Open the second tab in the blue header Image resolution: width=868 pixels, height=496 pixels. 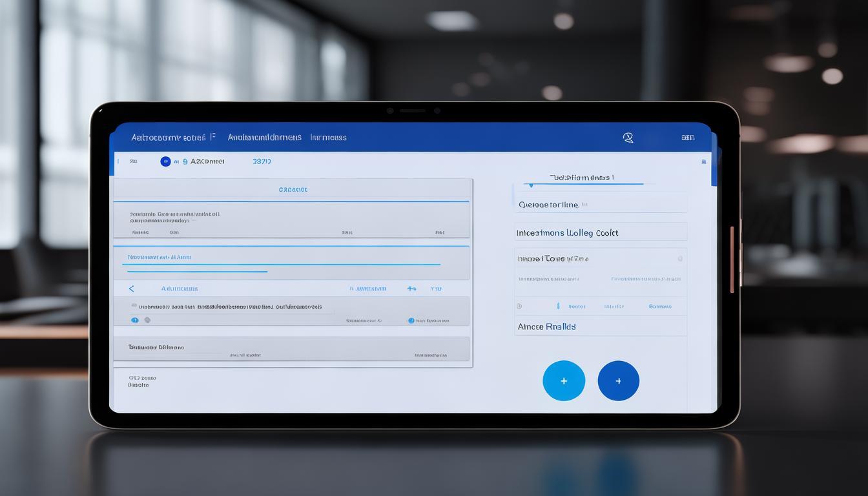coord(264,138)
